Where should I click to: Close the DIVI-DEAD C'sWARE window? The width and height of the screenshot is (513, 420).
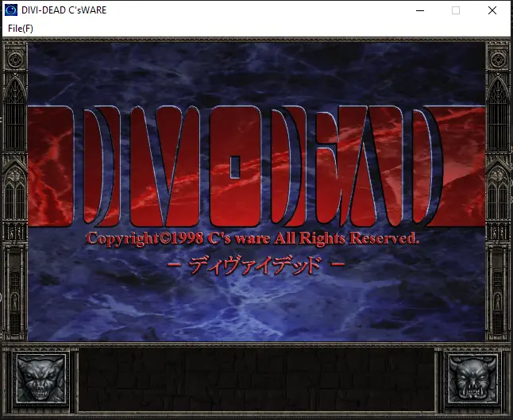(x=492, y=10)
